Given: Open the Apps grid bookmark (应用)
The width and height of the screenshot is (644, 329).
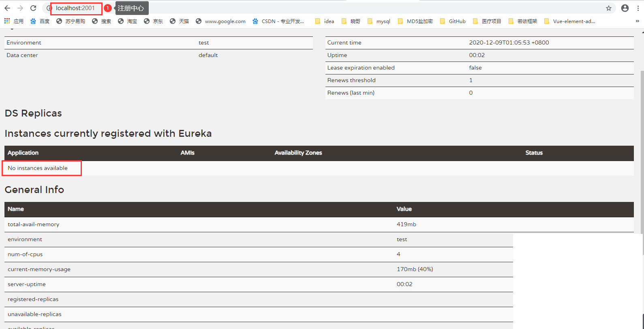Looking at the screenshot, I should pos(14,21).
